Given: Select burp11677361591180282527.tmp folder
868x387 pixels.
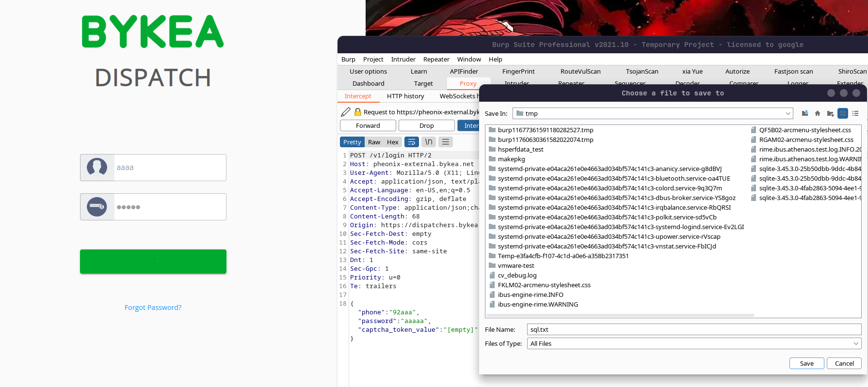Looking at the screenshot, I should 541,130.
